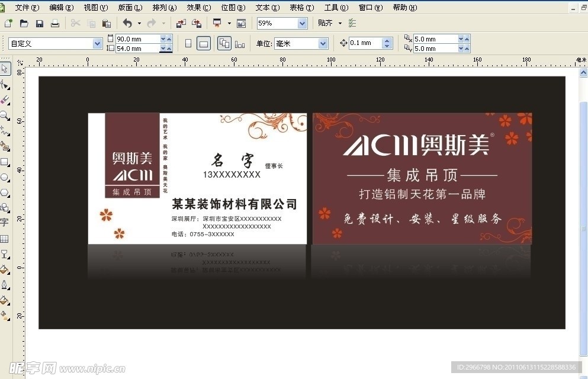Viewport: 588px width, 379px height.
Task: Open the 毫米 units dropdown
Action: coord(323,43)
